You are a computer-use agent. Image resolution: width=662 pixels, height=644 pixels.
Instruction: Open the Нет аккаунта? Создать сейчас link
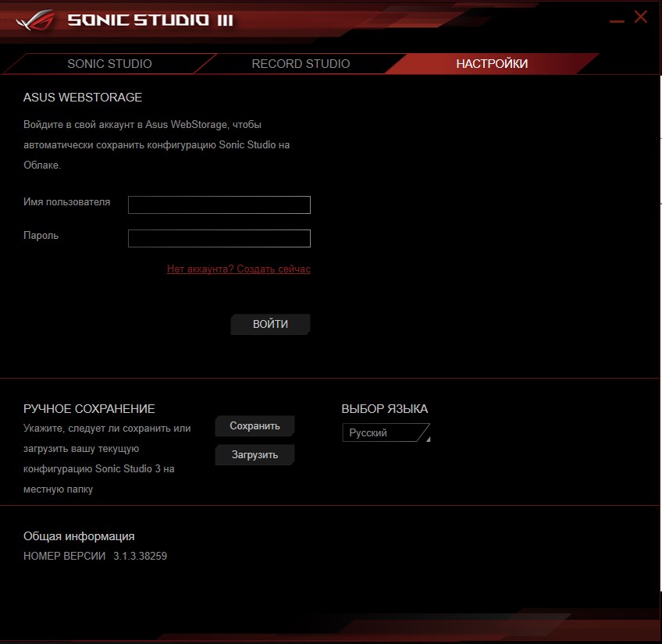(239, 269)
